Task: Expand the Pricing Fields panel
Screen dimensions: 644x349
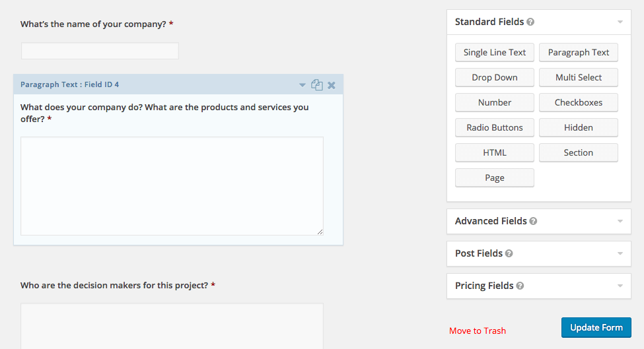Action: [x=620, y=286]
